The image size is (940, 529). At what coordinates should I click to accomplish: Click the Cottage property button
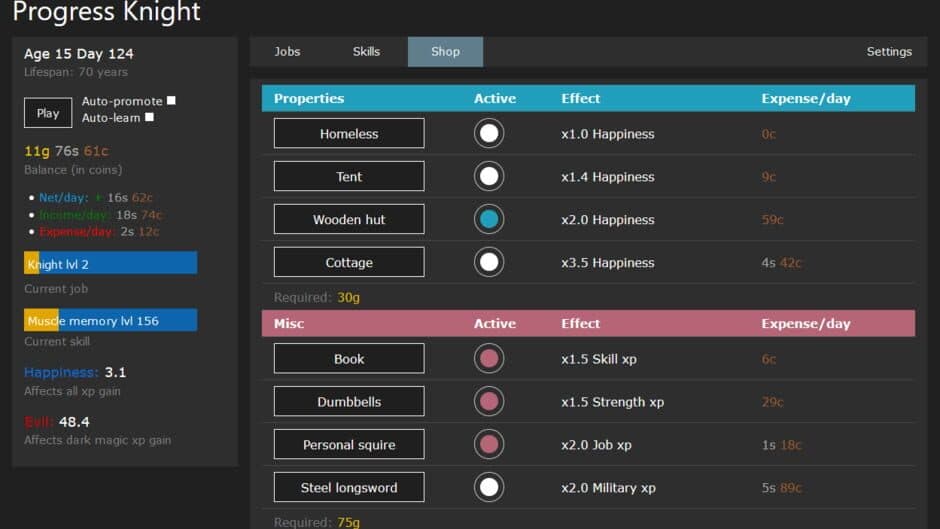coord(349,263)
